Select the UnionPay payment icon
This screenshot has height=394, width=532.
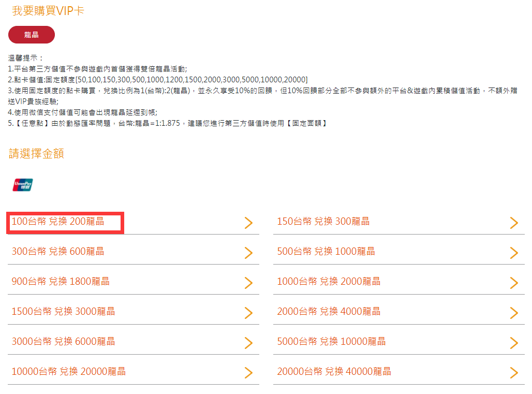point(23,184)
